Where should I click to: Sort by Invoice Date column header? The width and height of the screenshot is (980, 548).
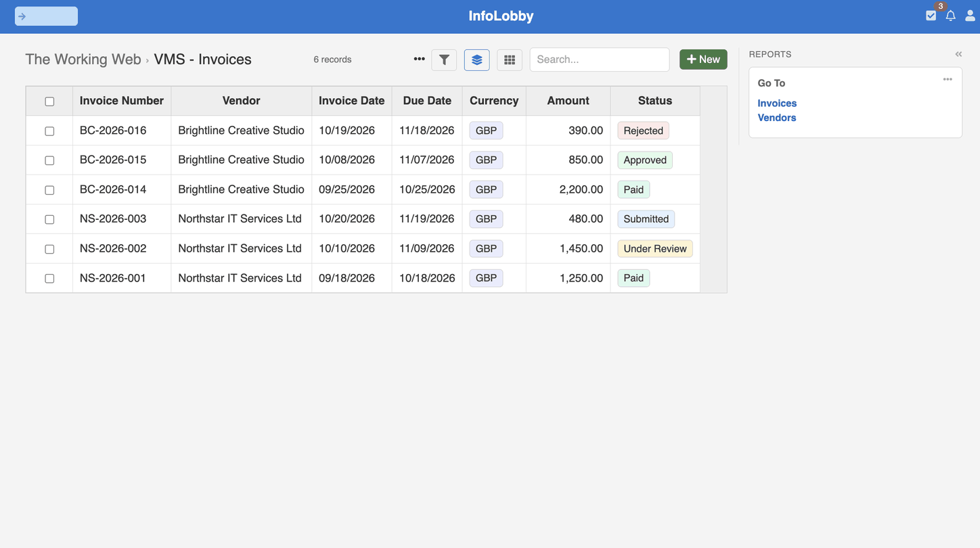(352, 101)
